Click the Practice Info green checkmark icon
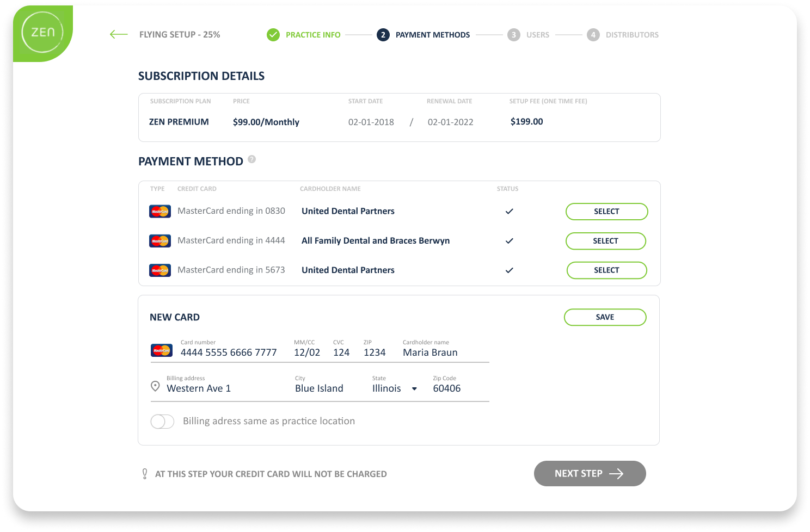Screen dimensions: 810x532 pos(273,35)
